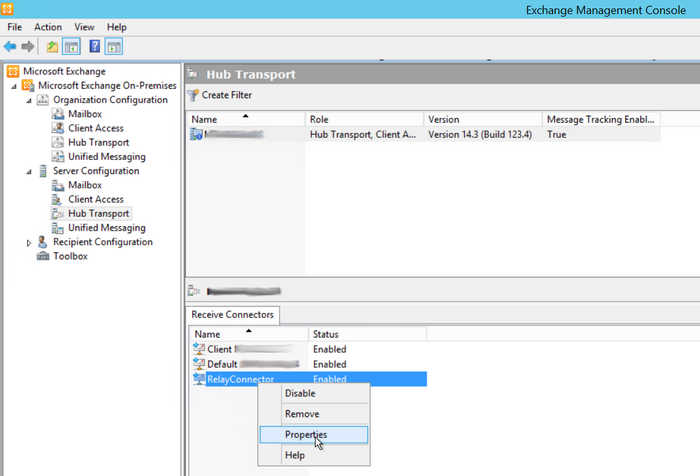Image resolution: width=700 pixels, height=476 pixels.
Task: Click Hub Transport icon under Organization Configuration
Action: click(x=58, y=142)
